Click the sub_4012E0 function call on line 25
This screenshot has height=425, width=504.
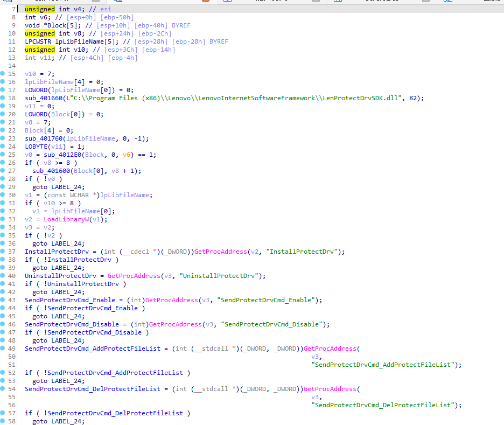pyautogui.click(x=62, y=155)
